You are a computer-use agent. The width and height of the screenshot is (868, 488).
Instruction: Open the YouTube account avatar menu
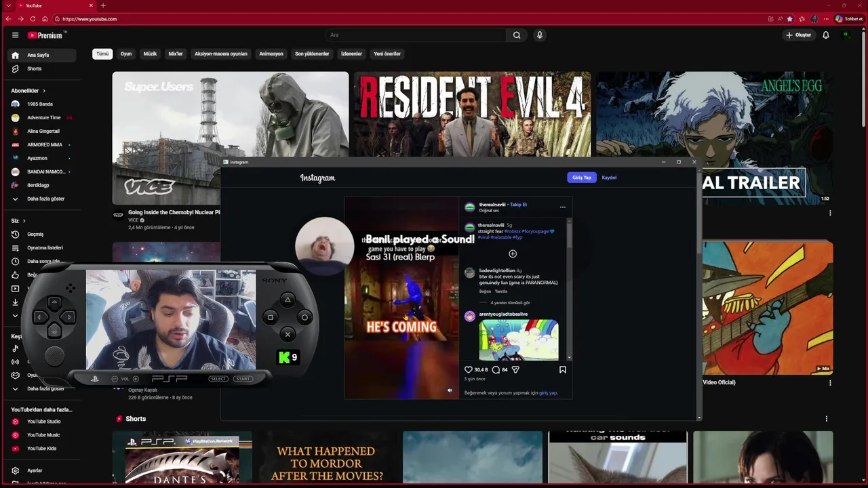point(846,35)
